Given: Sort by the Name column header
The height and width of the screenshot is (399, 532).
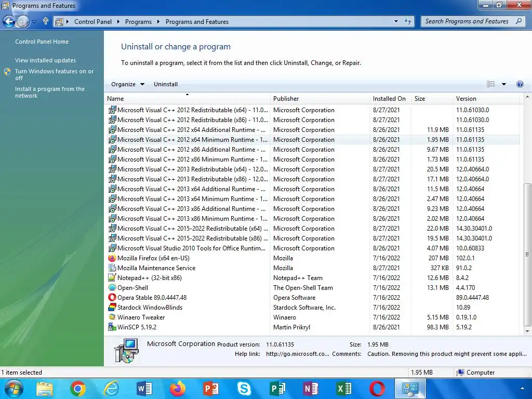Looking at the screenshot, I should (x=187, y=99).
